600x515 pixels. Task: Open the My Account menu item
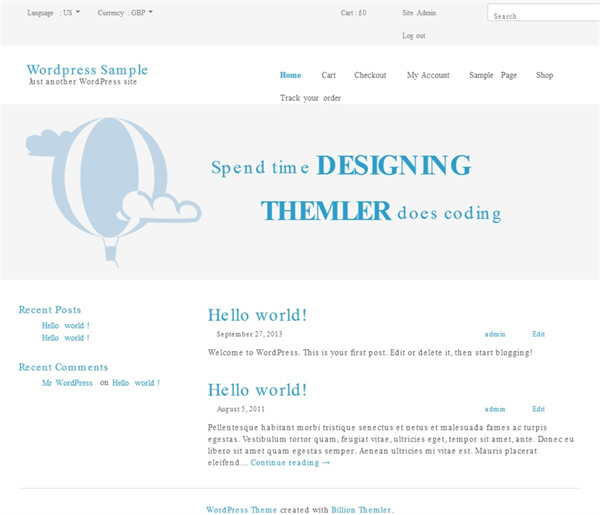click(x=428, y=75)
